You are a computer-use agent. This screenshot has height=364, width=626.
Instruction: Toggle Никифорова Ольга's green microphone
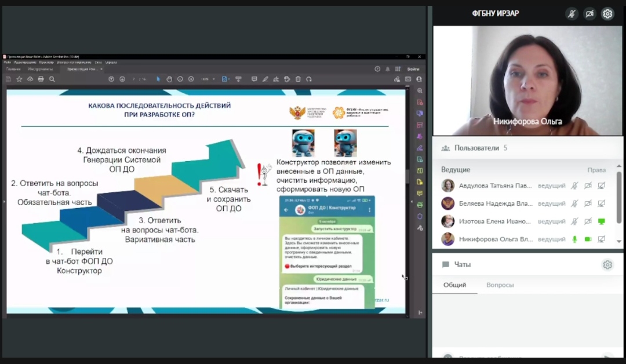(x=574, y=239)
